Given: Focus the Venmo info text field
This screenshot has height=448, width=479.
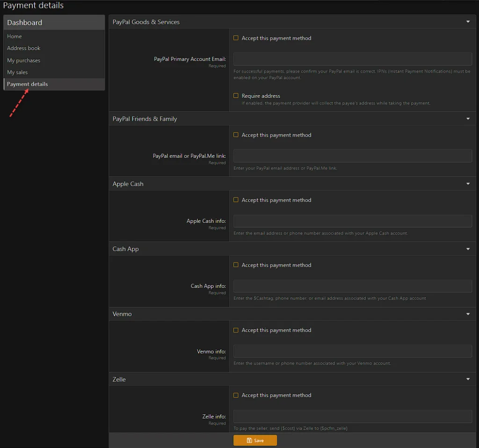Looking at the screenshot, I should click(352, 351).
